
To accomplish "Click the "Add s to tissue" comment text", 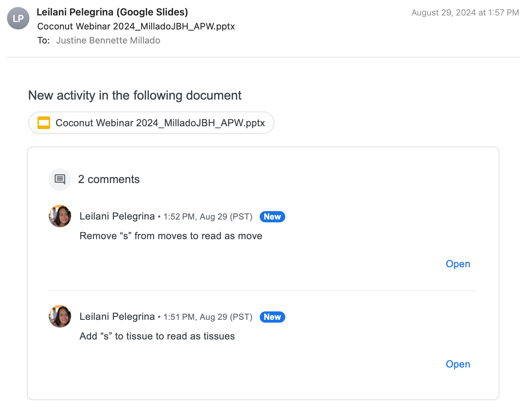I will [157, 336].
